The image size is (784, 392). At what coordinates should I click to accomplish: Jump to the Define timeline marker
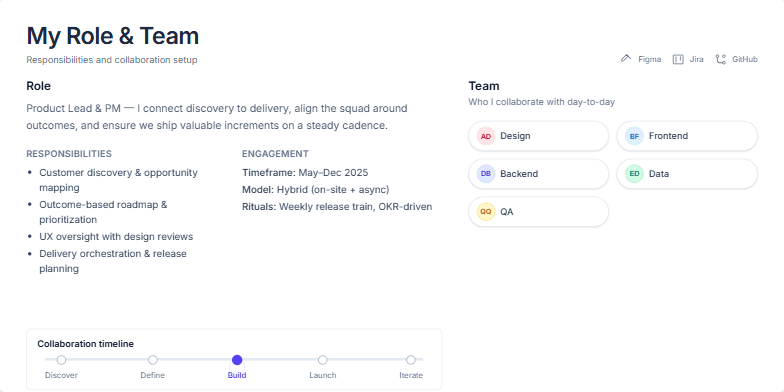pyautogui.click(x=153, y=360)
